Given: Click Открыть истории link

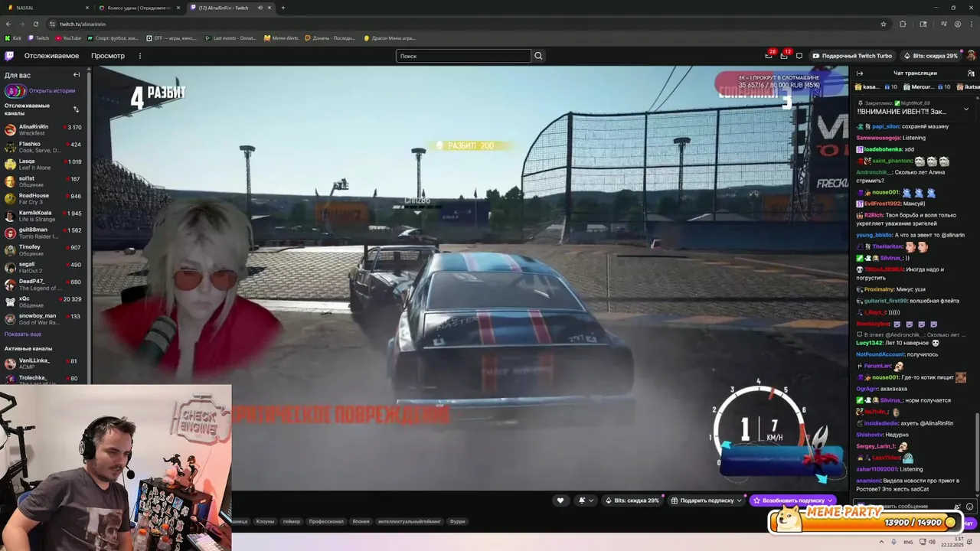Looking at the screenshot, I should (52, 91).
